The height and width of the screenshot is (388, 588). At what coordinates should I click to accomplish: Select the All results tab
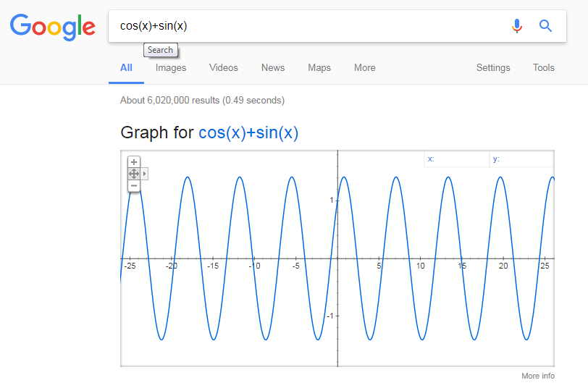(x=126, y=68)
